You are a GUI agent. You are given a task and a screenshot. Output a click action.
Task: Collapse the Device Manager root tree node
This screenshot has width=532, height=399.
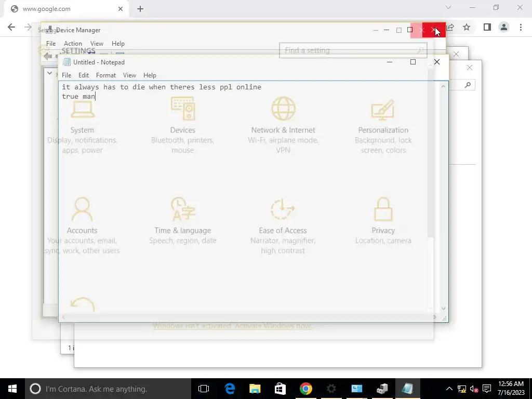click(x=49, y=73)
